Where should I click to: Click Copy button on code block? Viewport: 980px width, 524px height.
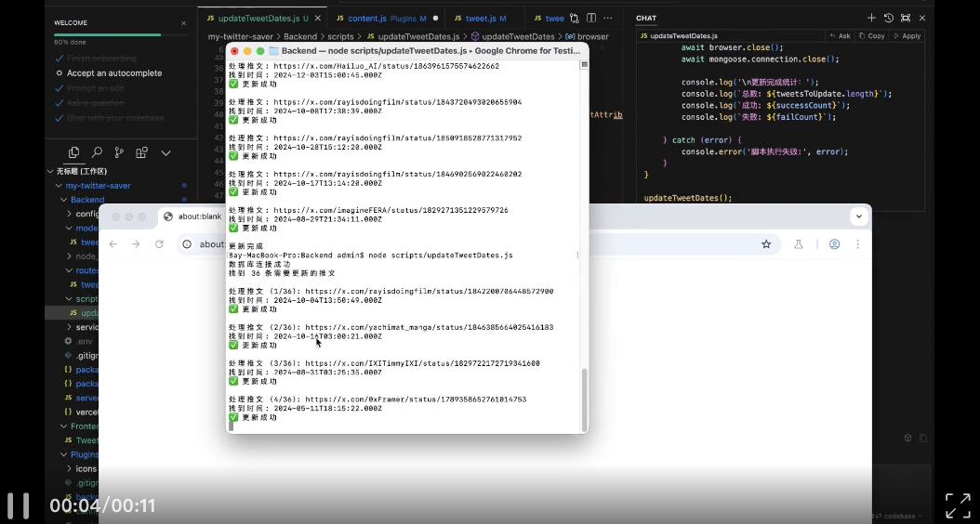tap(872, 36)
